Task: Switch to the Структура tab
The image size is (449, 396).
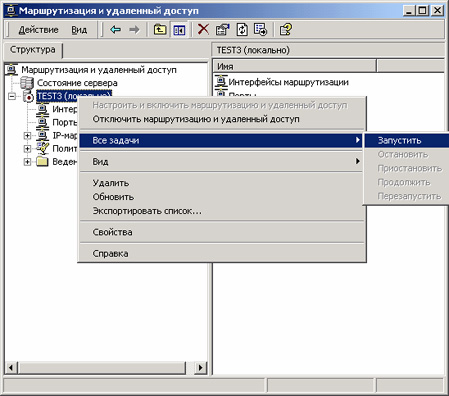Action: [x=33, y=50]
